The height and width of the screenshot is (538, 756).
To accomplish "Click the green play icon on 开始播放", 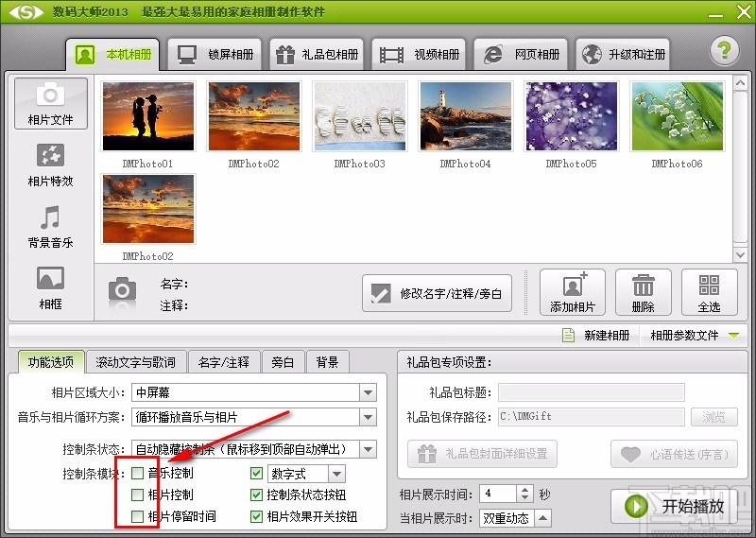I will click(636, 506).
